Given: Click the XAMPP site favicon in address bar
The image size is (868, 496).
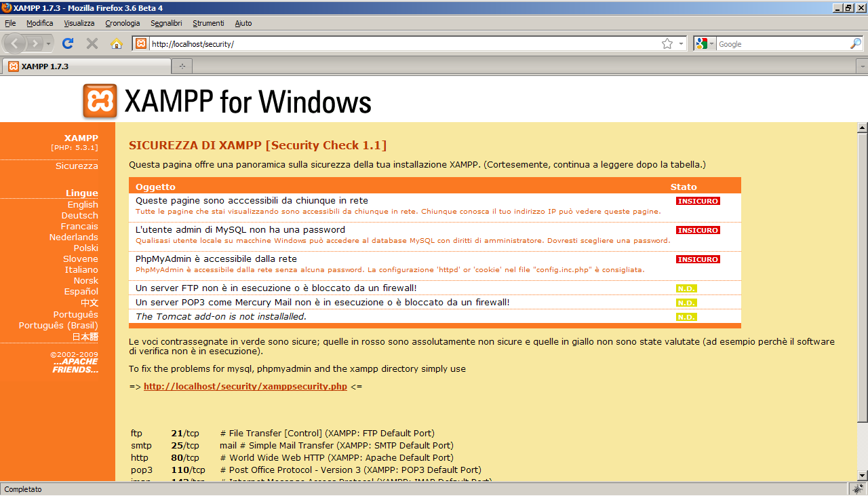Looking at the screenshot, I should (x=141, y=43).
